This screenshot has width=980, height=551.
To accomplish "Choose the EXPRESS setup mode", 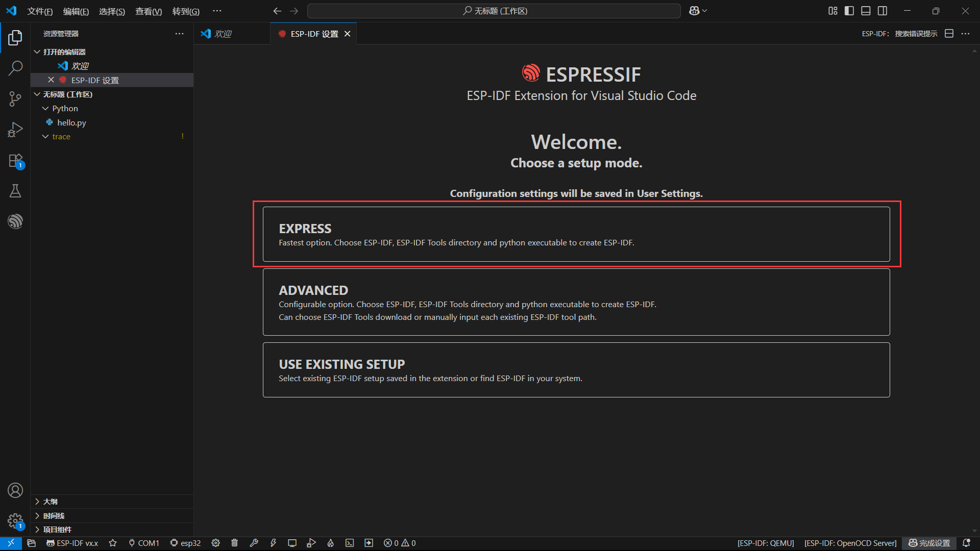I will [x=576, y=234].
